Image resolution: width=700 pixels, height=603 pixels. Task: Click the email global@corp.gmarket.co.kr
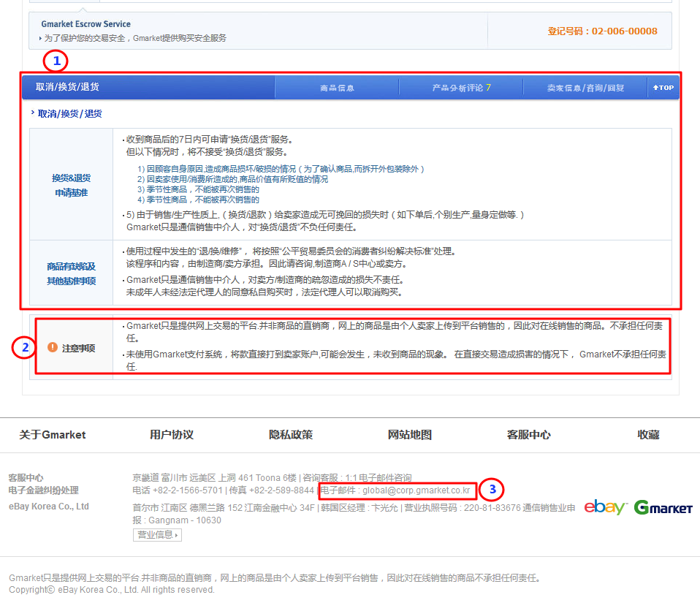[x=416, y=490]
